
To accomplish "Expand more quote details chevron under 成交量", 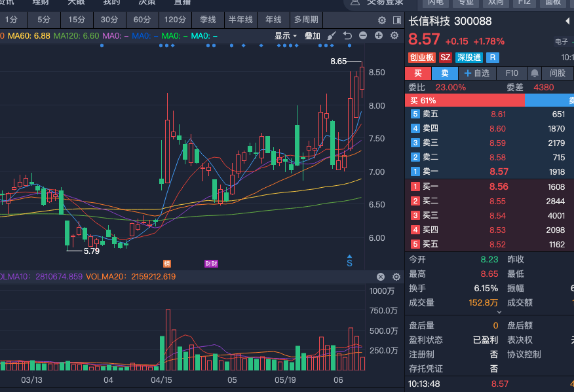I will tap(499, 312).
